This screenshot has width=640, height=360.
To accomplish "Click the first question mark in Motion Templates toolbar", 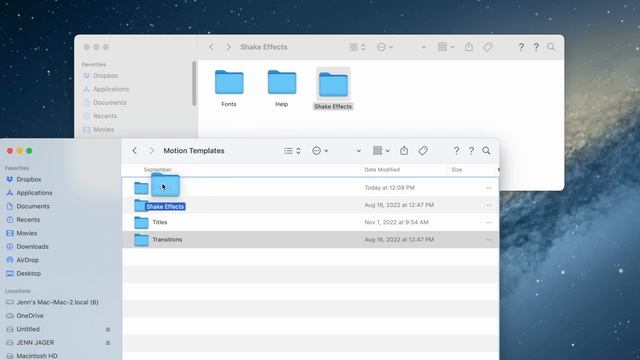I will coord(456,151).
